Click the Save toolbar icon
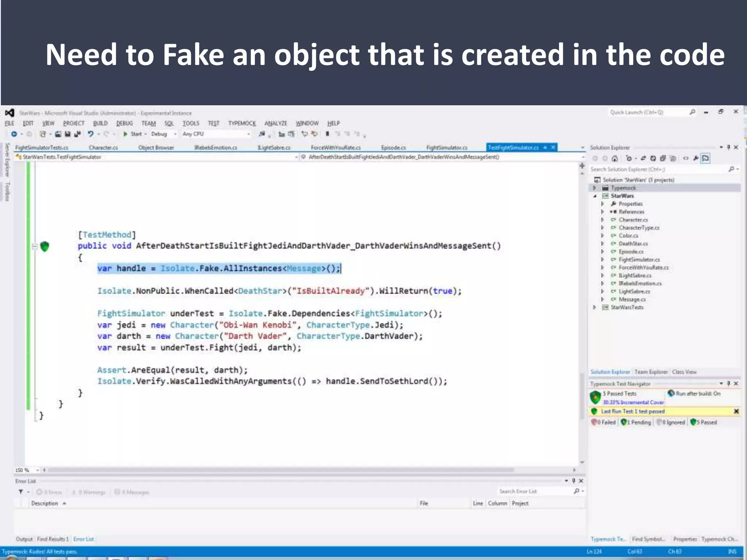The image size is (747, 560). [67, 134]
